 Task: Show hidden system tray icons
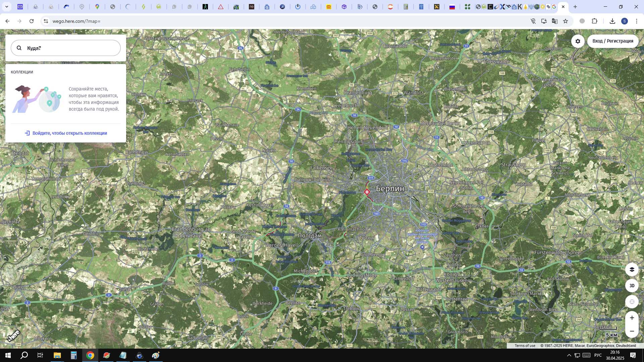point(569,355)
